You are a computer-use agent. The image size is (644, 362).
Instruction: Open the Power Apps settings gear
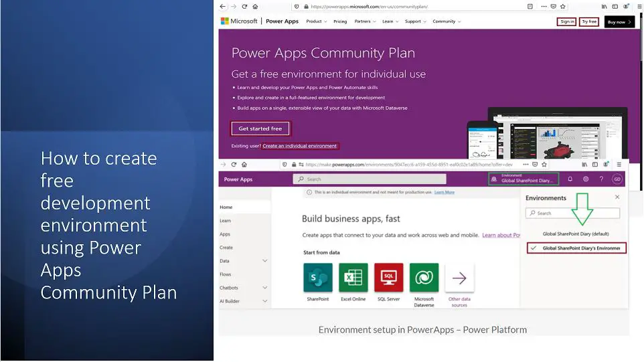586,179
